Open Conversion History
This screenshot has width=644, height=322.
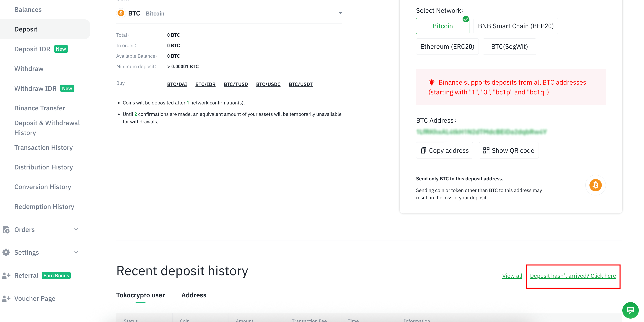[x=42, y=187]
